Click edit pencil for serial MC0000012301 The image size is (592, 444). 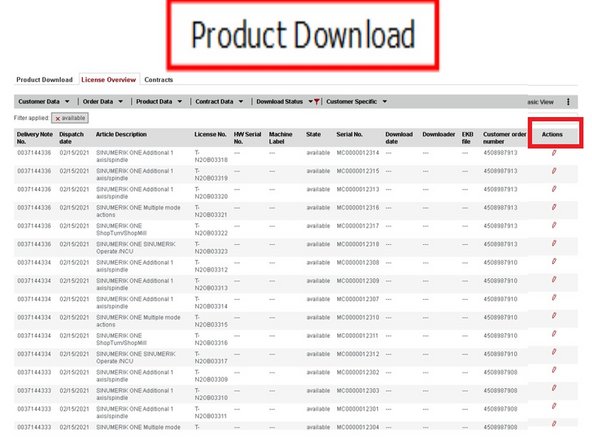tap(554, 406)
